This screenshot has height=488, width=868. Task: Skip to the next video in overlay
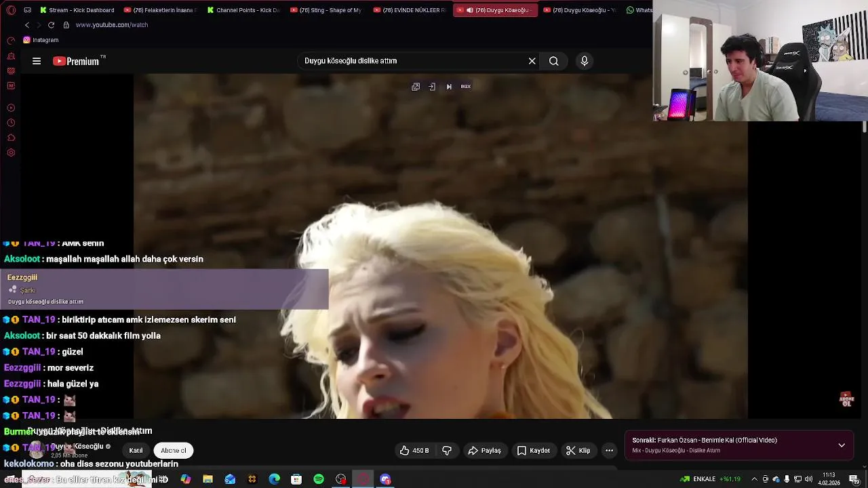(449, 87)
